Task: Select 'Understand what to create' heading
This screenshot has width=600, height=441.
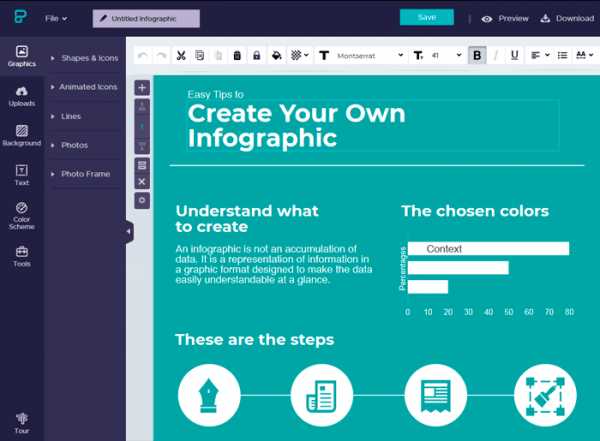Action: [247, 219]
